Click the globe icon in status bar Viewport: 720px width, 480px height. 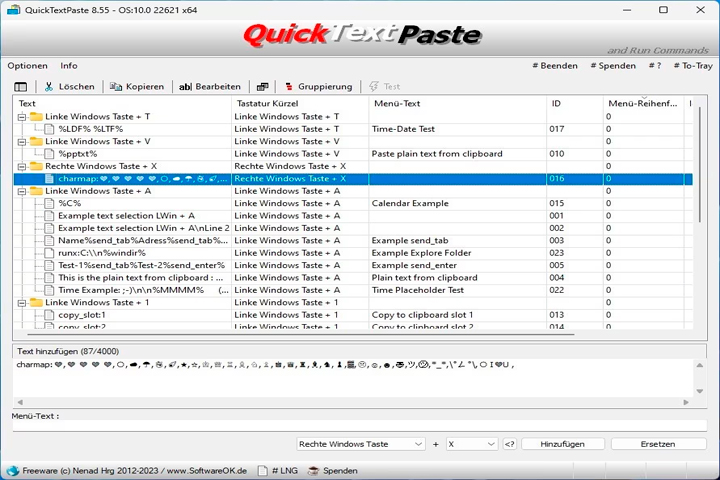13,471
